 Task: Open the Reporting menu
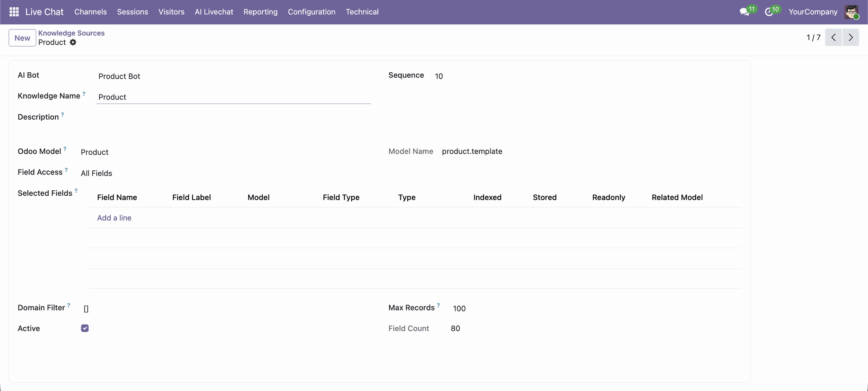click(x=260, y=12)
